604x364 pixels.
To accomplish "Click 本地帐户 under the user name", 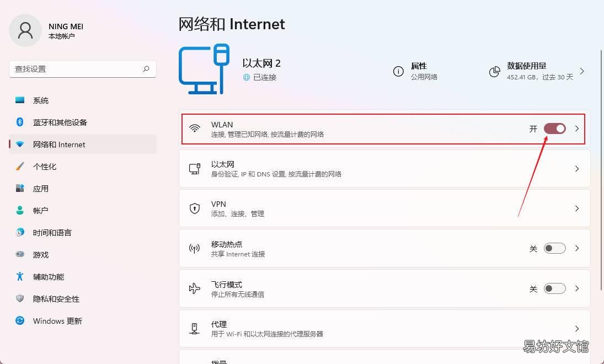I will [62, 36].
